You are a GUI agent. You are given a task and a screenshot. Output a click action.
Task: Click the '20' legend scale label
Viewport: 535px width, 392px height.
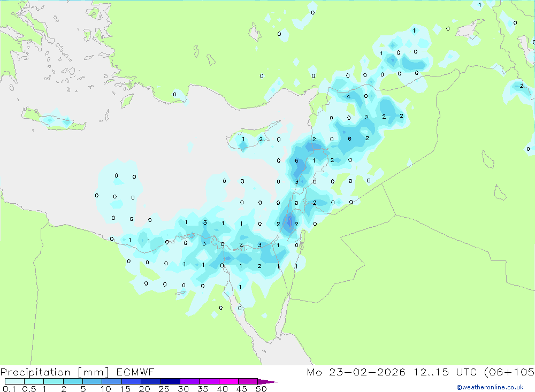(144, 389)
